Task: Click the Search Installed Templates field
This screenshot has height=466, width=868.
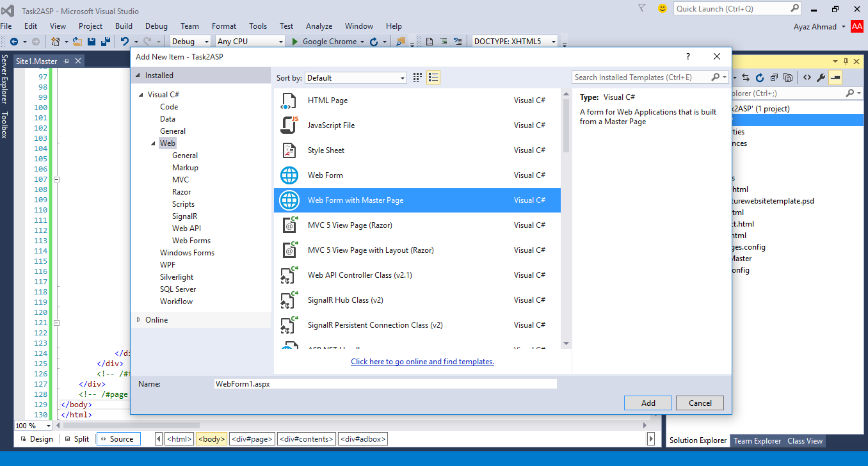Action: [x=650, y=77]
